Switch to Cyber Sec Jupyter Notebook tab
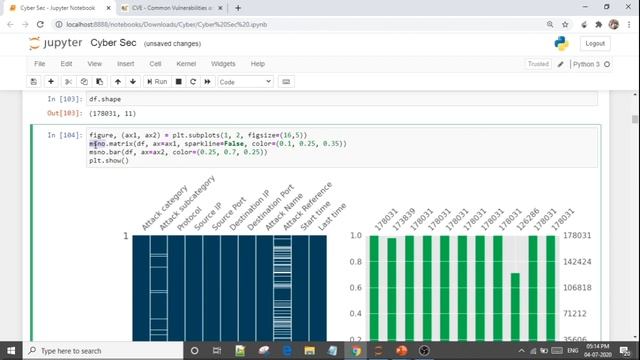Image resolution: width=640 pixels, height=360 pixels. coord(57,8)
